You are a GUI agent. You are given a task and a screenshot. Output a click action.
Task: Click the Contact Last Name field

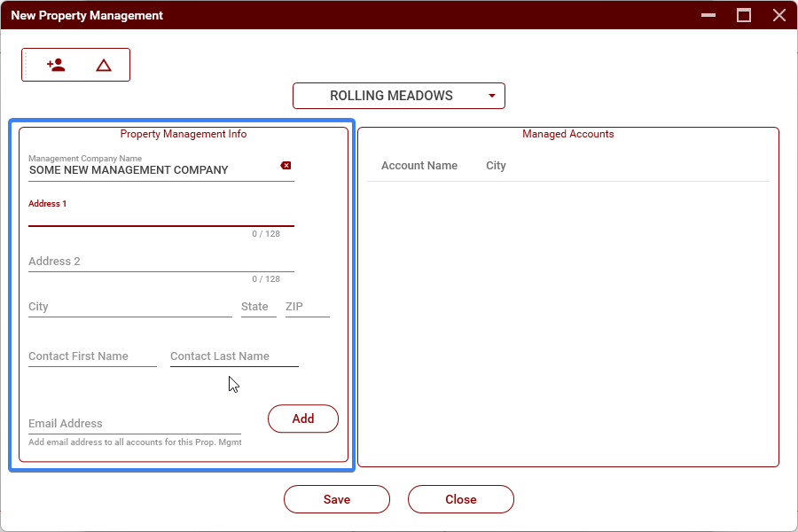click(x=234, y=356)
